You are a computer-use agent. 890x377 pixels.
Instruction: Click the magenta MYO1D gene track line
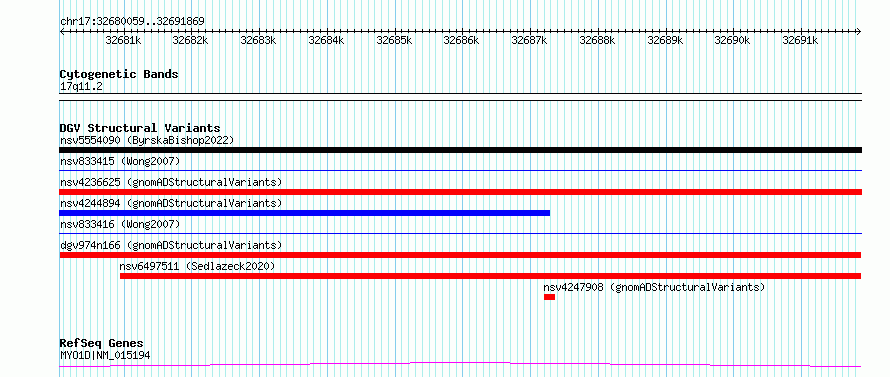[460, 365]
